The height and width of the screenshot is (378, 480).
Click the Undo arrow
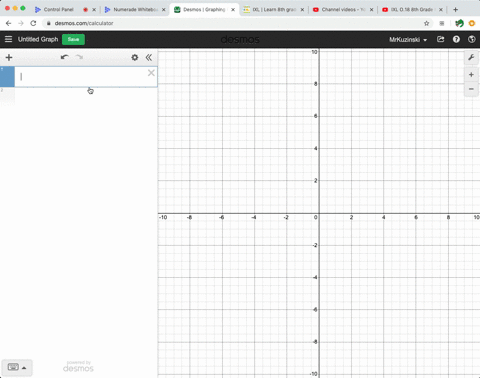tap(64, 57)
